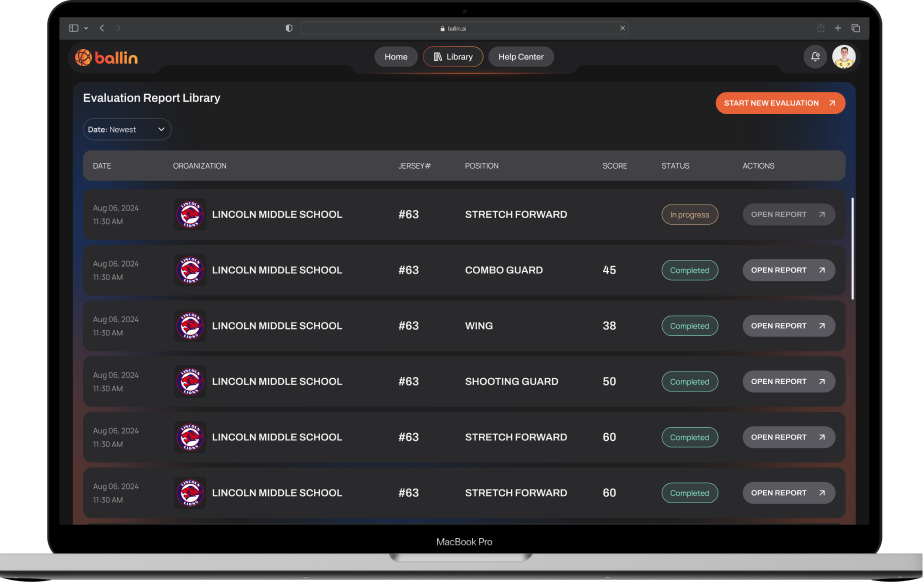This screenshot has width=923, height=582.
Task: Show the browser tab overview icon
Action: coord(855,28)
